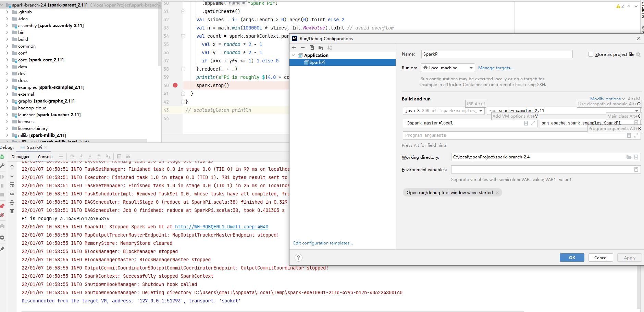Create a new configuration folder
644x312 pixels.
(321, 48)
